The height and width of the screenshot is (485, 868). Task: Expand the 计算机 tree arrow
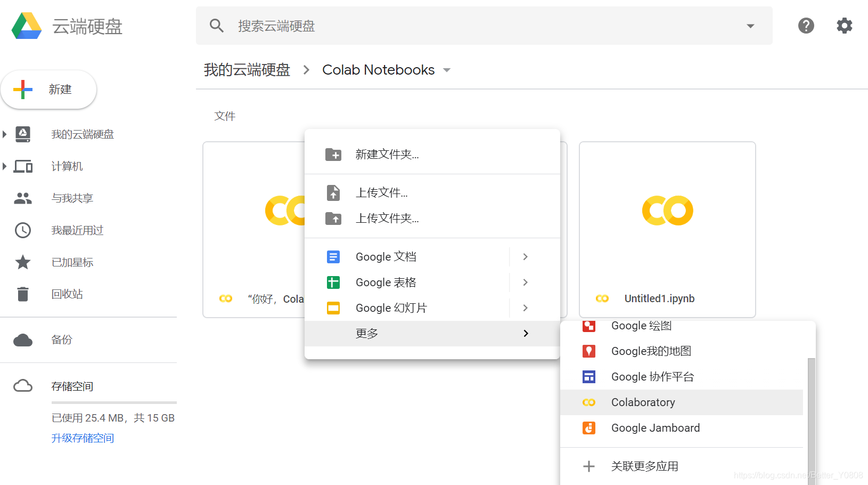tap(4, 166)
